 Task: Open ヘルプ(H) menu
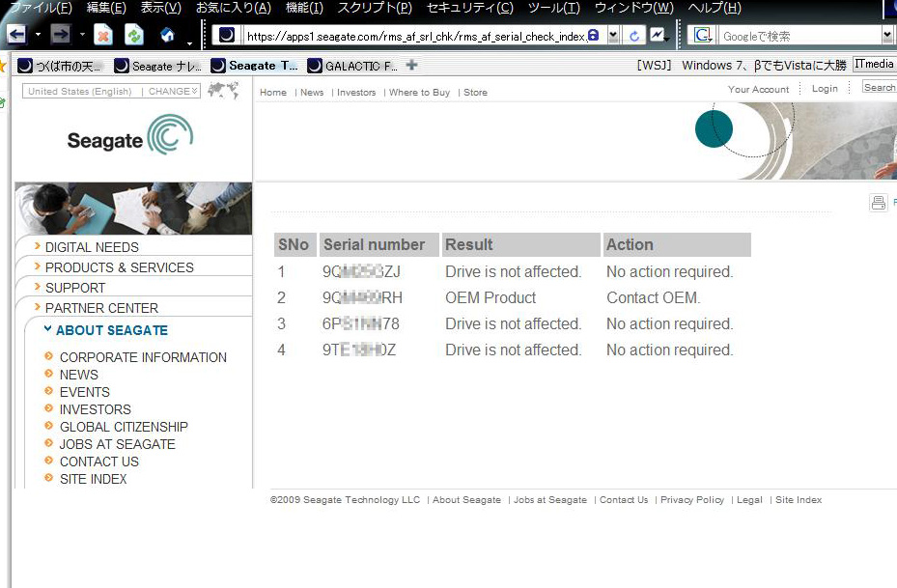coord(714,8)
